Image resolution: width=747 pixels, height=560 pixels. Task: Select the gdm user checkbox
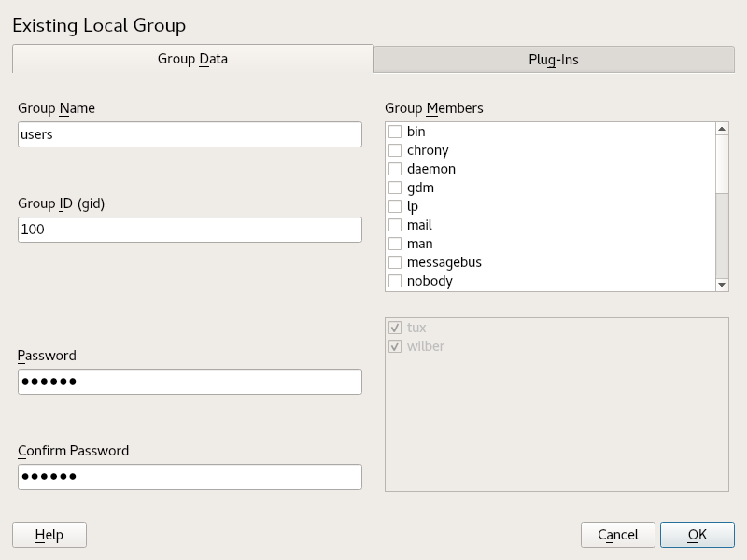[x=395, y=188]
